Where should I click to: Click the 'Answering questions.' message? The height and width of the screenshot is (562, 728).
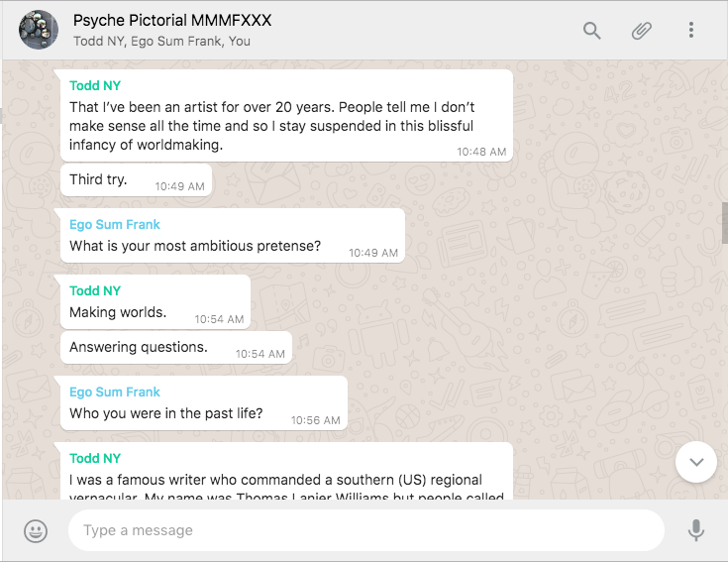pyautogui.click(x=139, y=347)
